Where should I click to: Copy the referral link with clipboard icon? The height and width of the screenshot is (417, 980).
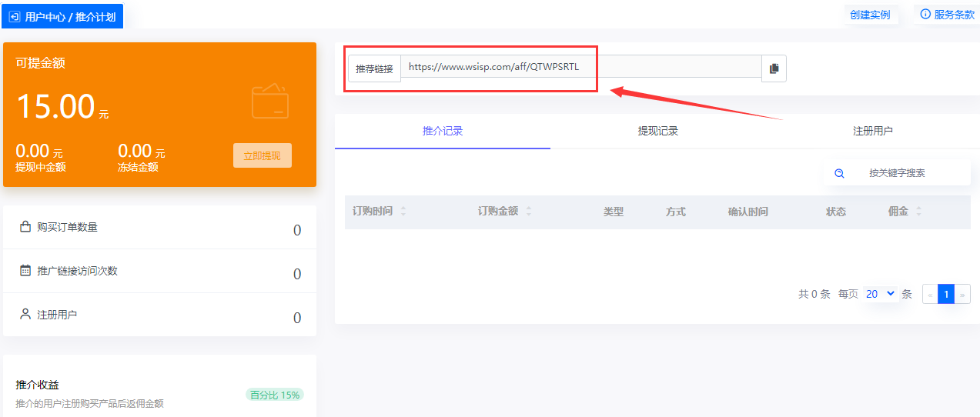click(x=774, y=68)
